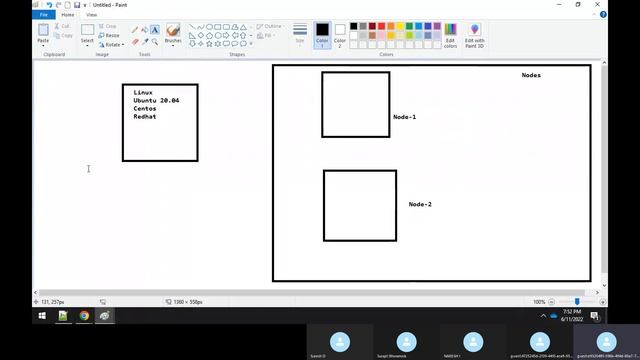
Task: Select the Magnifier tool
Action: click(155, 42)
